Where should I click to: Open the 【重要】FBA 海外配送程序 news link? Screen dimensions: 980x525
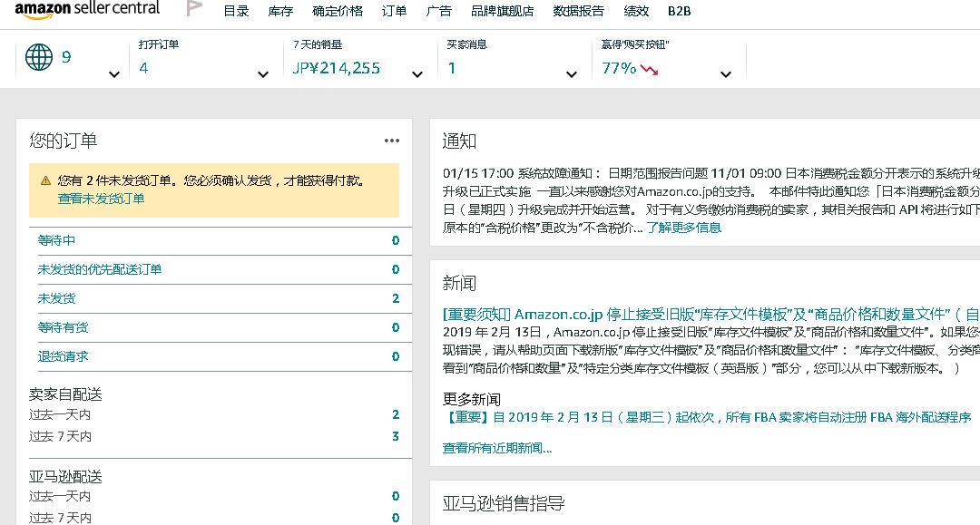pyautogui.click(x=707, y=417)
